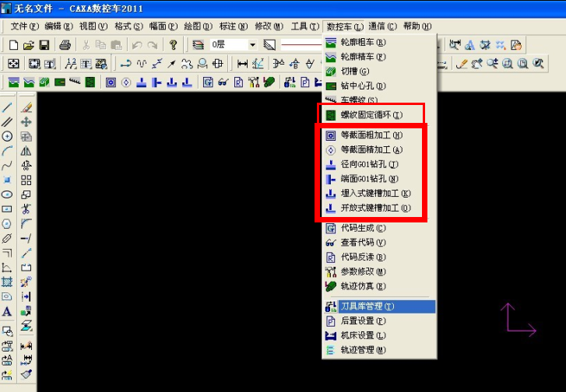Select the Polygon drawing tool
Viewport: 566px width, 392px height.
[7, 223]
